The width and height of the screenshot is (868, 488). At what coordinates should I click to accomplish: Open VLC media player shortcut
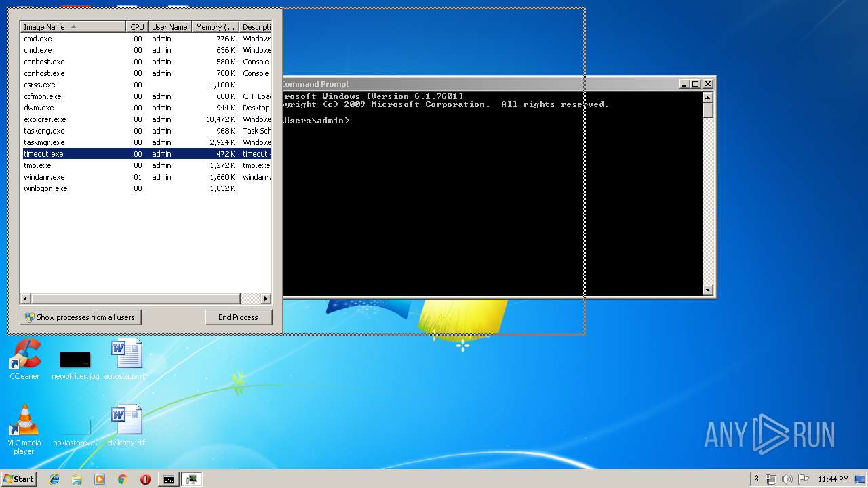click(24, 430)
